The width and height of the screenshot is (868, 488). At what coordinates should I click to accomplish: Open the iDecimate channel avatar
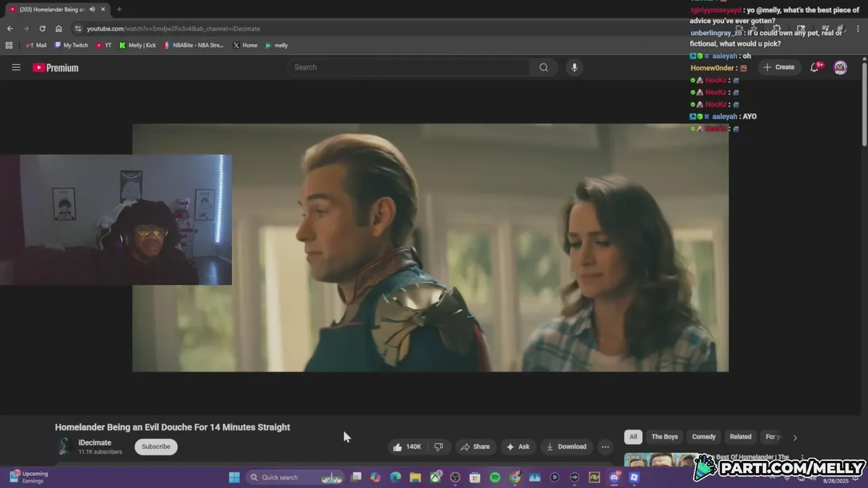[64, 446]
